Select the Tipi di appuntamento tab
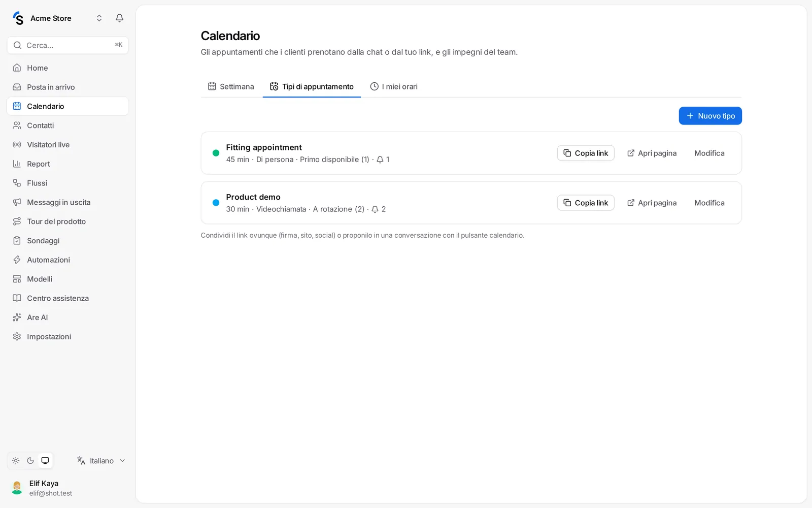 (312, 86)
